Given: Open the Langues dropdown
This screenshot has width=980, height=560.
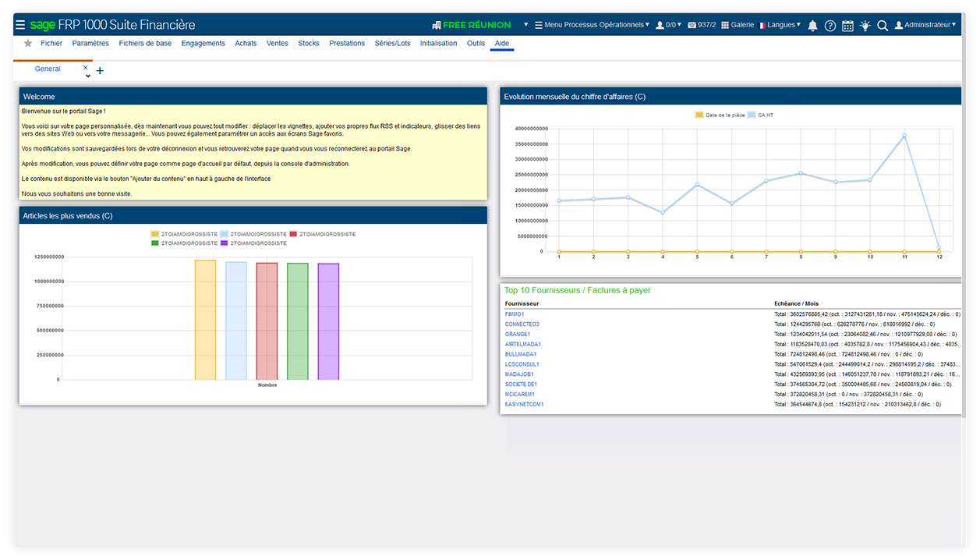Looking at the screenshot, I should tap(780, 25).
